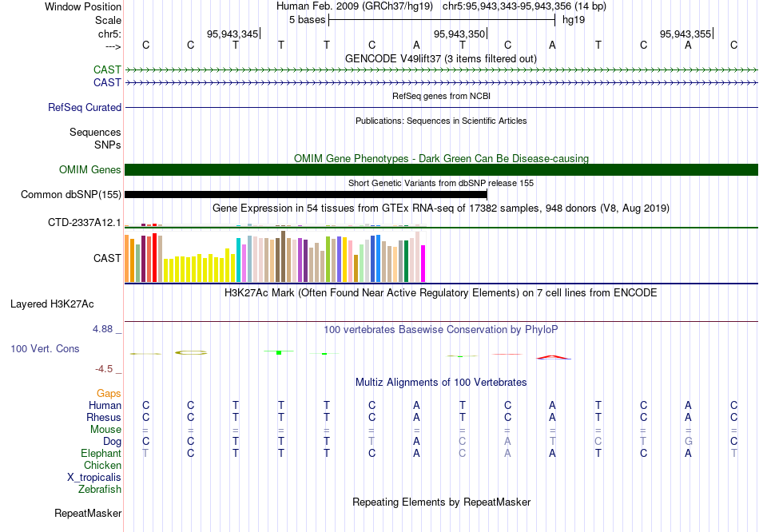Select the RepeatMasker track label
Viewport: 759px width, 532px height.
(x=88, y=513)
